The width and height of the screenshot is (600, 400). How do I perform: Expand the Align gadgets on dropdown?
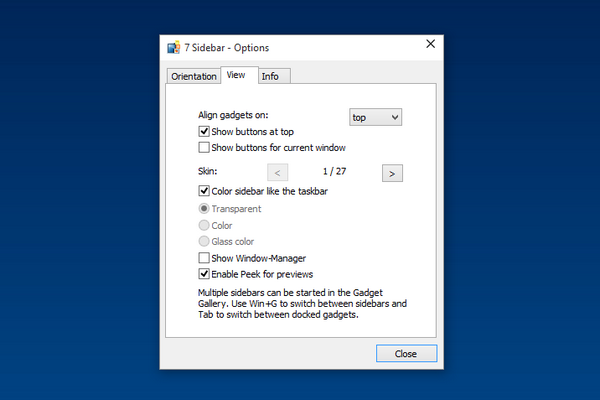pos(375,117)
